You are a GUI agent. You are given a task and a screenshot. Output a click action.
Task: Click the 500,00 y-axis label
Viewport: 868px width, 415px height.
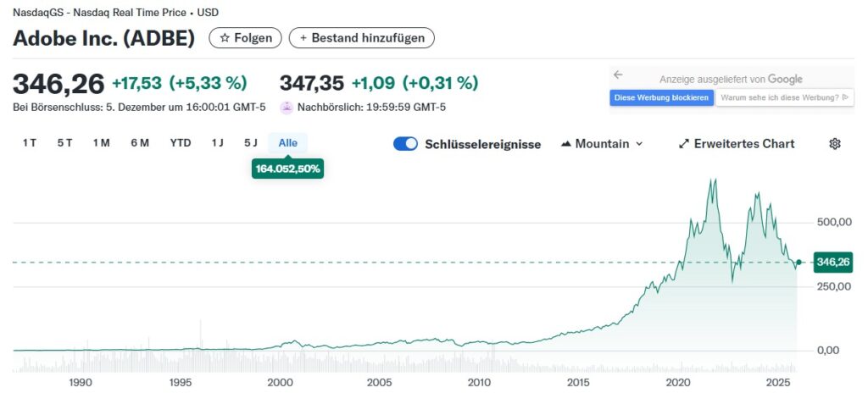click(x=834, y=223)
